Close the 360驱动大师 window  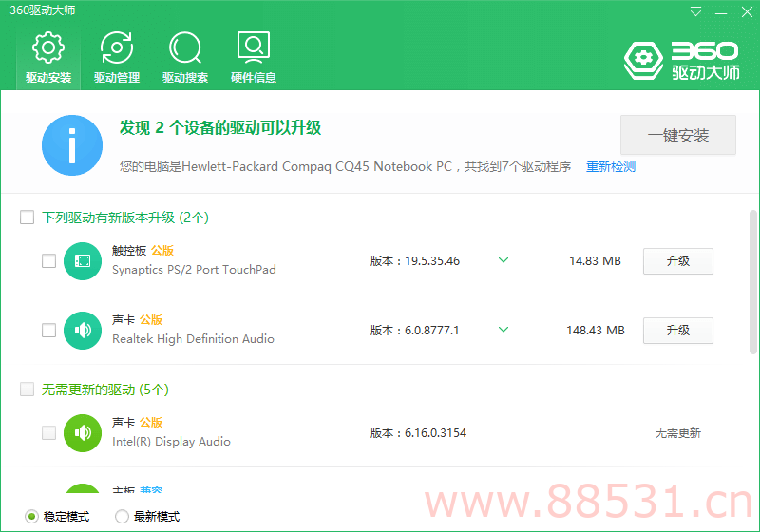747,11
